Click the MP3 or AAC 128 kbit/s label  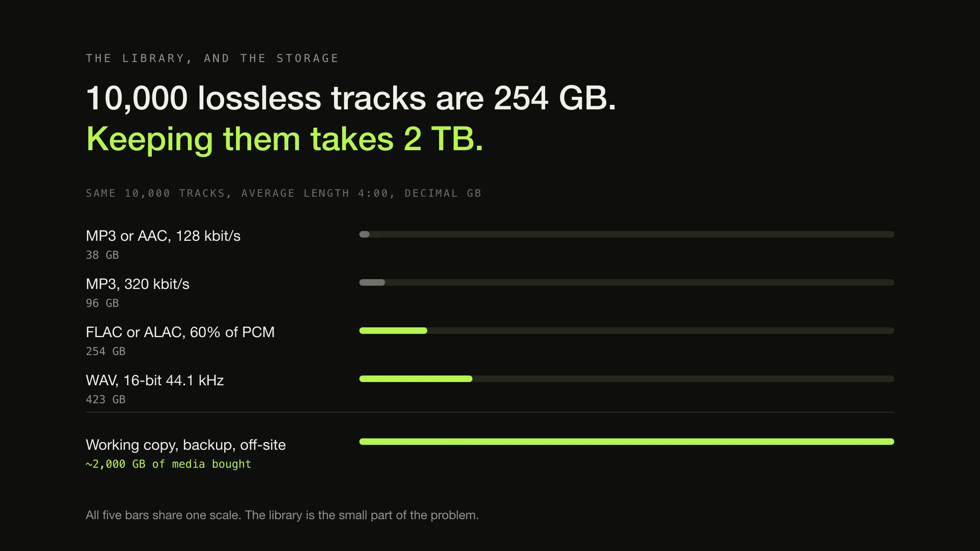coord(163,236)
